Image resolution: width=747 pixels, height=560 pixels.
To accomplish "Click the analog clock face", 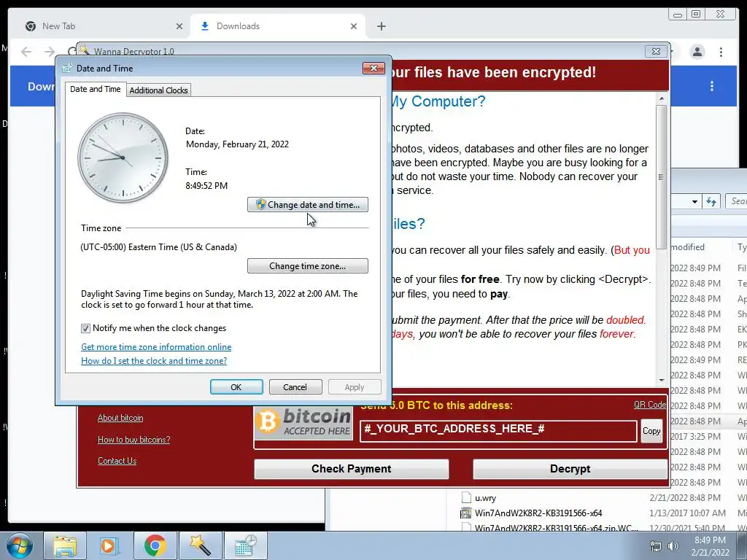I will [x=123, y=157].
